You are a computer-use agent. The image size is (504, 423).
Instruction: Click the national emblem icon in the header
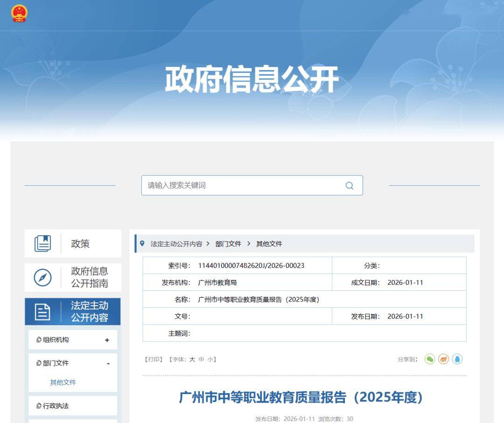19,14
